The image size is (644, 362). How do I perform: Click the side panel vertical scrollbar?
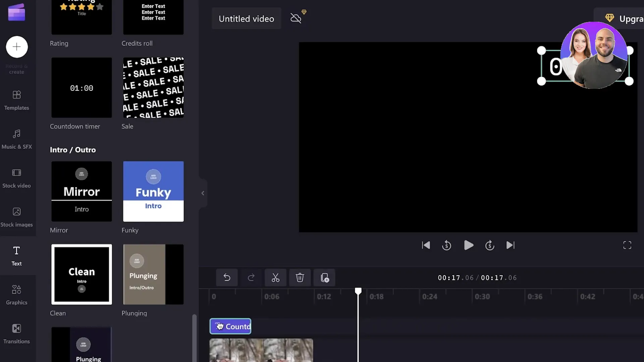[x=195, y=338]
